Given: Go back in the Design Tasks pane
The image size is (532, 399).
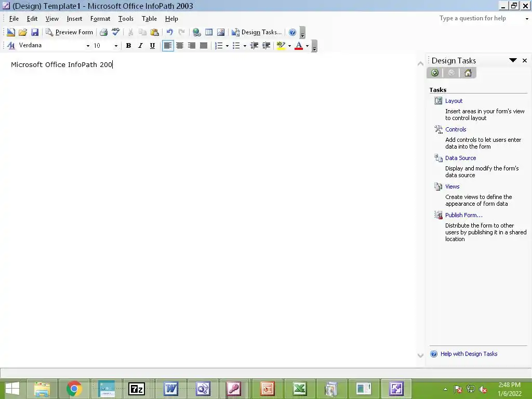Looking at the screenshot, I should click(x=435, y=73).
